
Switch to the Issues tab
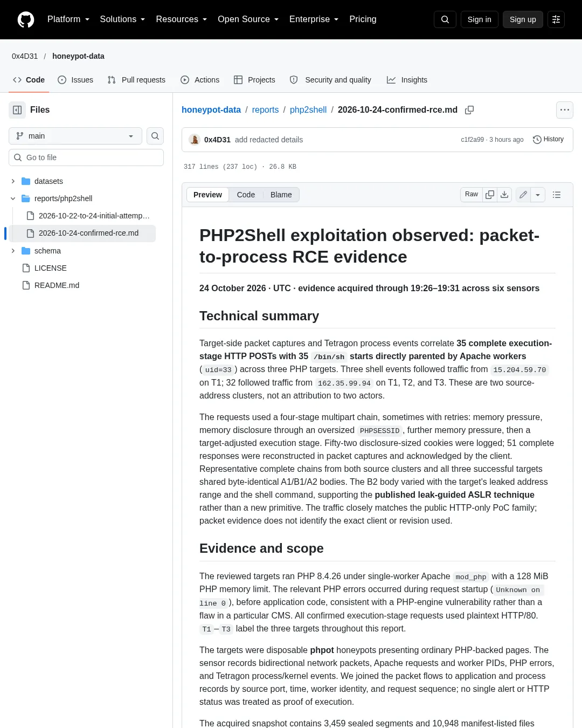tap(75, 80)
